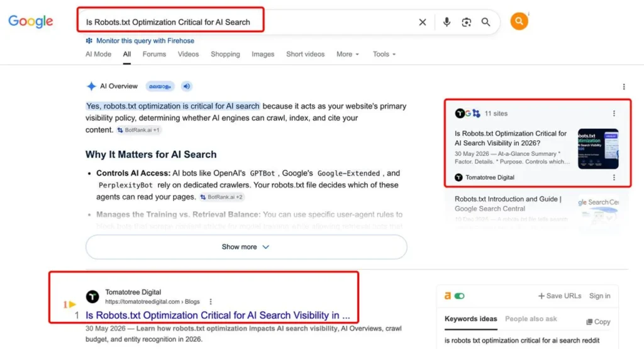Click the Robots.txt article thumbnail image
Screen dimensions: 644x349
coord(598,148)
